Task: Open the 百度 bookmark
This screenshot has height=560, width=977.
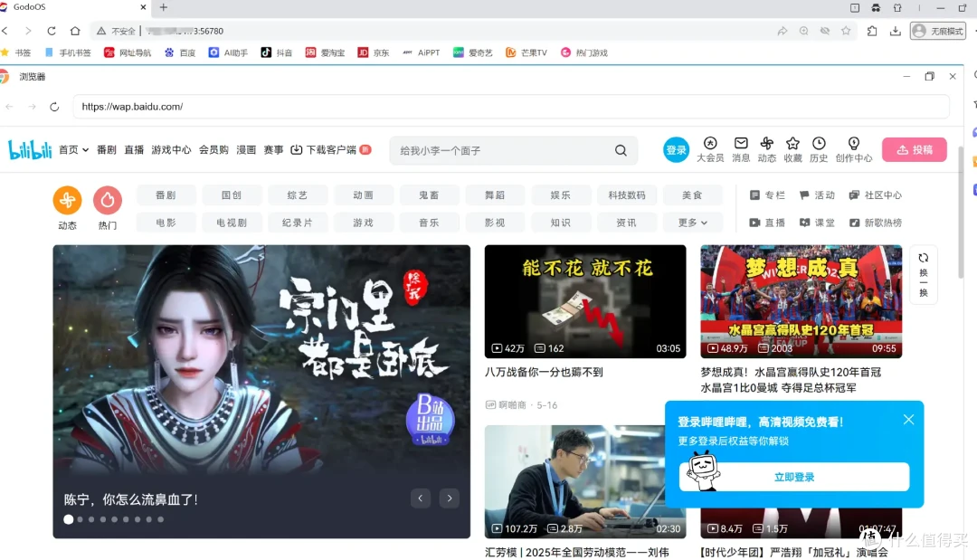Action: point(180,53)
